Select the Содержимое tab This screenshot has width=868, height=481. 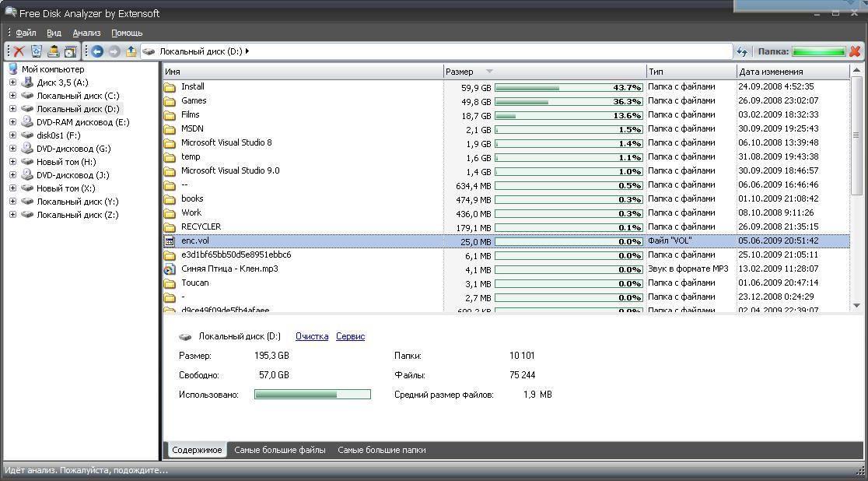pyautogui.click(x=197, y=450)
